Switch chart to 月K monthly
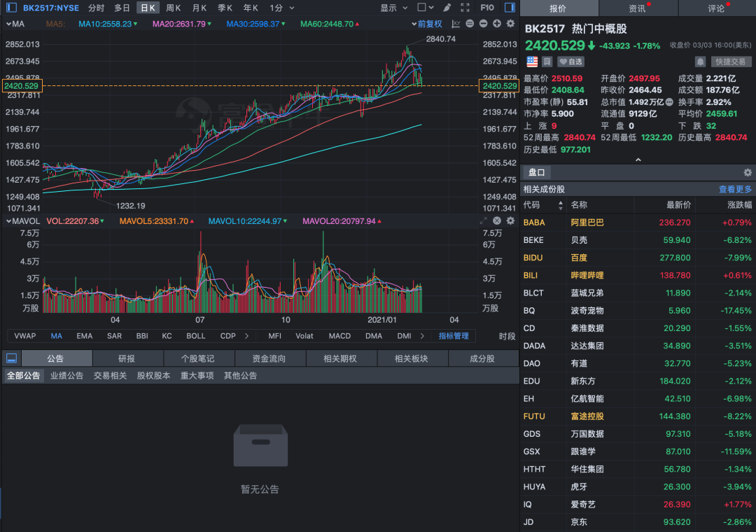This screenshot has width=756, height=532. tap(199, 8)
